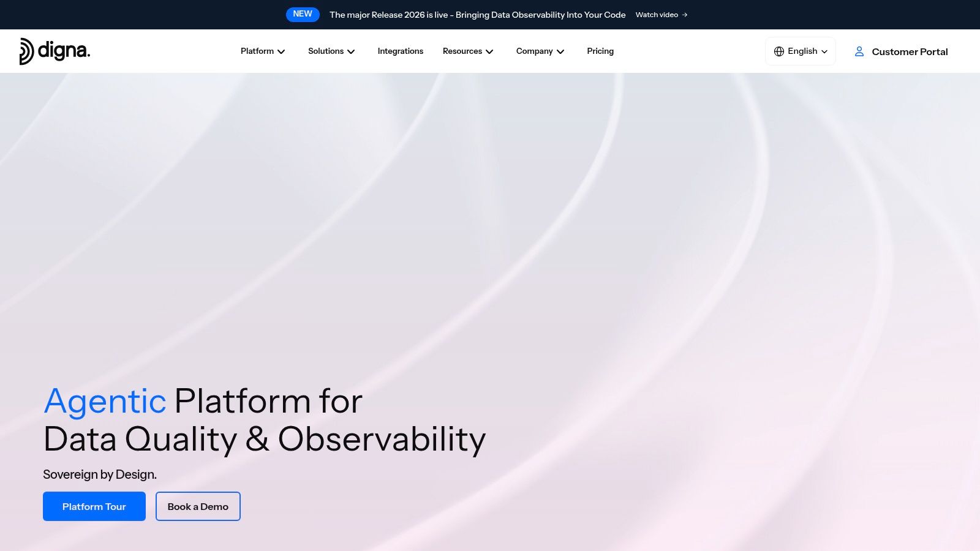Viewport: 980px width, 551px height.
Task: Open the Solutions menu label
Action: coord(326,51)
